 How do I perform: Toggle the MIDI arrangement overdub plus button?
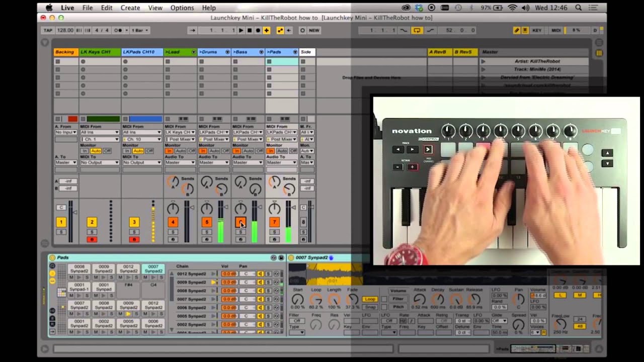(x=267, y=30)
